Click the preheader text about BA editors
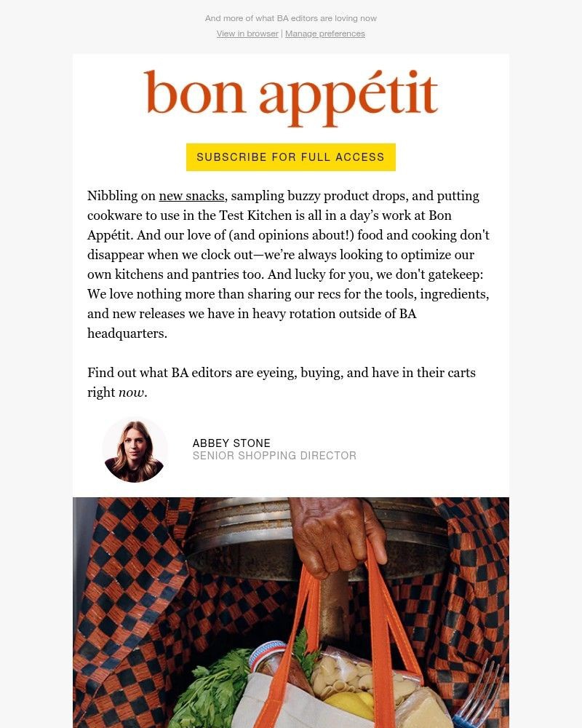Screen dimensions: 582x728 [291, 18]
